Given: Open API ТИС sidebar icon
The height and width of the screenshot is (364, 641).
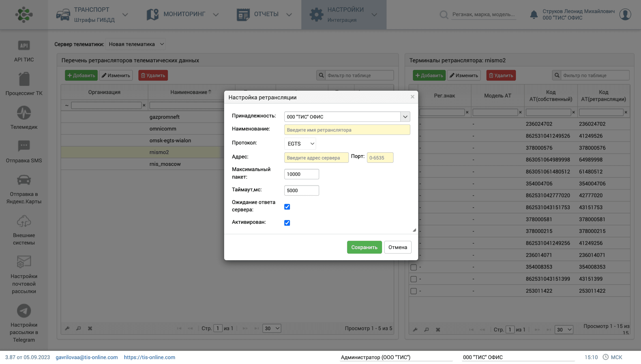Looking at the screenshot, I should pyautogui.click(x=24, y=45).
